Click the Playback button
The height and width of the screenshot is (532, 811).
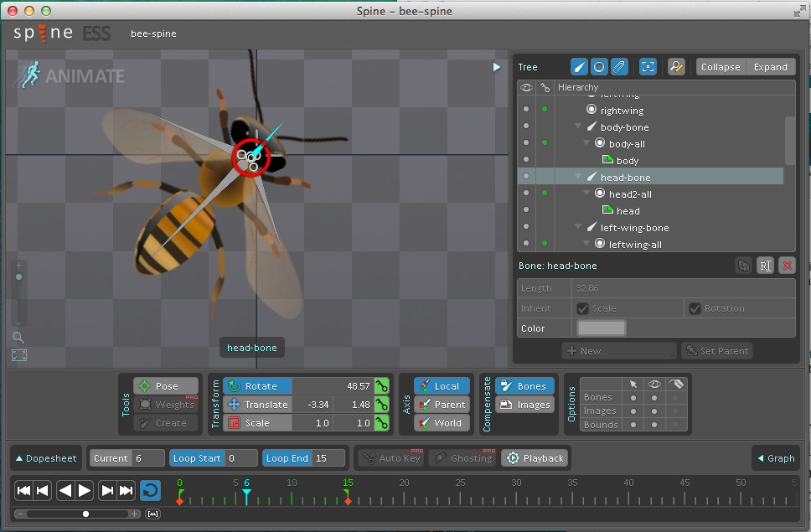coord(535,458)
